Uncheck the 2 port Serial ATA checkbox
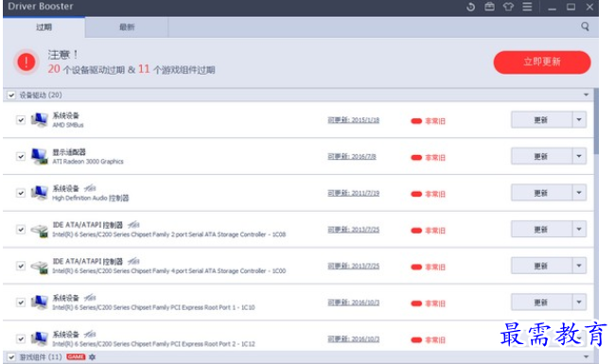 point(21,229)
